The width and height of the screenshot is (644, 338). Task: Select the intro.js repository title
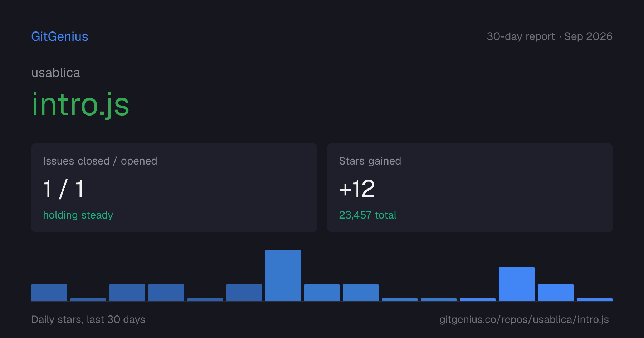(x=80, y=104)
